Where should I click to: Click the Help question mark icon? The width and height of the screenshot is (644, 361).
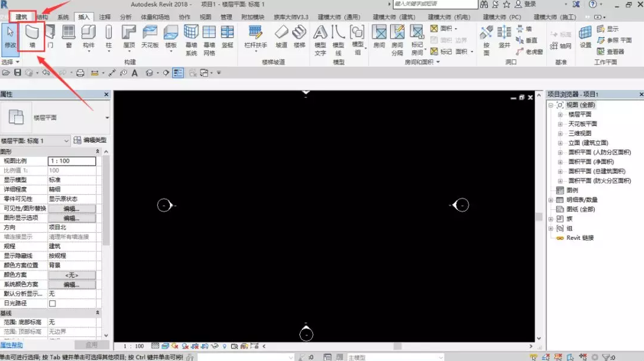click(592, 4)
